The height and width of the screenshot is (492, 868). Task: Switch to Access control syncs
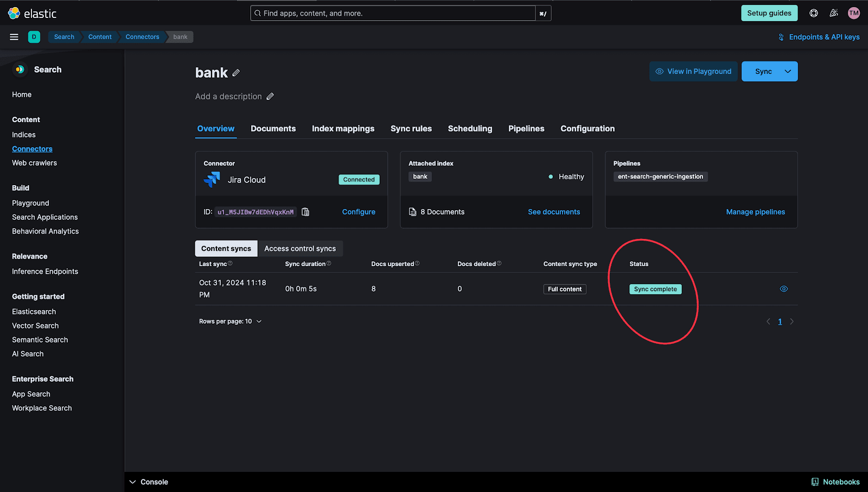click(300, 248)
